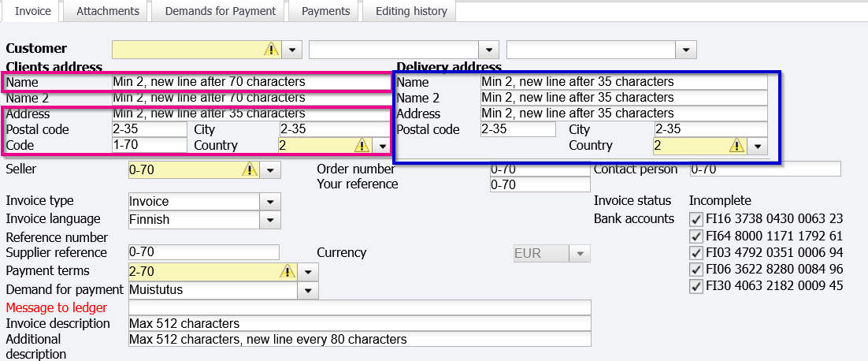This screenshot has width=868, height=361.
Task: Expand the Payment terms dropdown
Action: coord(308,271)
